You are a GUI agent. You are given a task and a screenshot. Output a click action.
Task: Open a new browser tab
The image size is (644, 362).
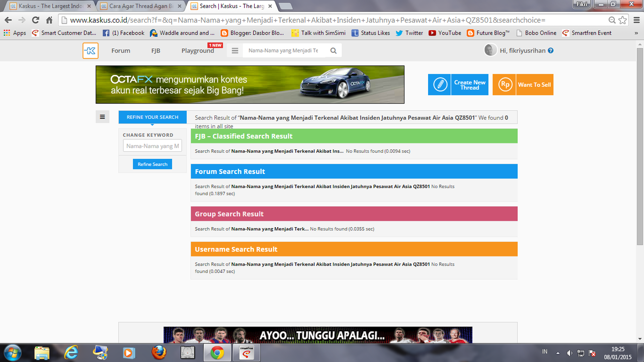pyautogui.click(x=285, y=6)
